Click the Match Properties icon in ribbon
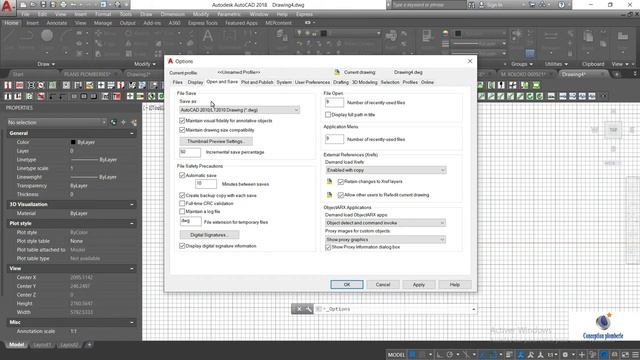The image size is (640, 360). tap(427, 36)
